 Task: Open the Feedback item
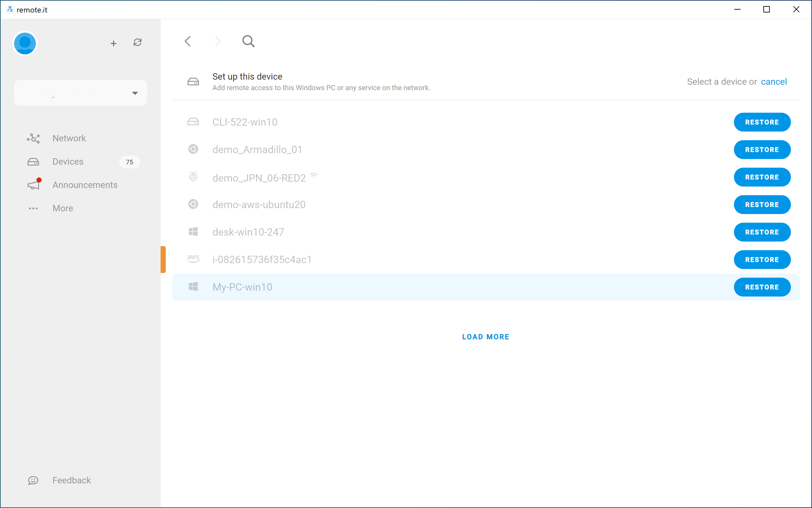(x=72, y=481)
